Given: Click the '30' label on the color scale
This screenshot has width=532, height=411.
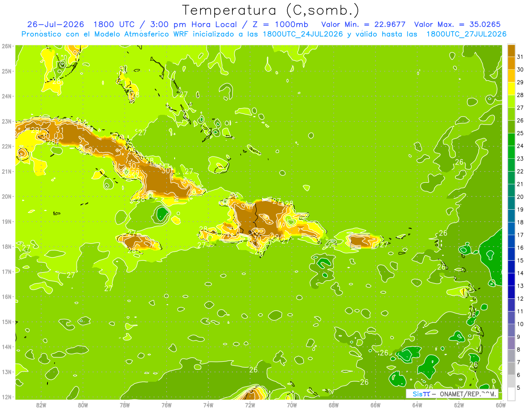Looking at the screenshot, I should [x=520, y=69].
